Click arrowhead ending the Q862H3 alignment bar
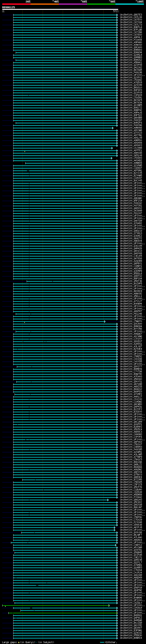The height and width of the screenshot is (644, 146). tap(108, 500)
